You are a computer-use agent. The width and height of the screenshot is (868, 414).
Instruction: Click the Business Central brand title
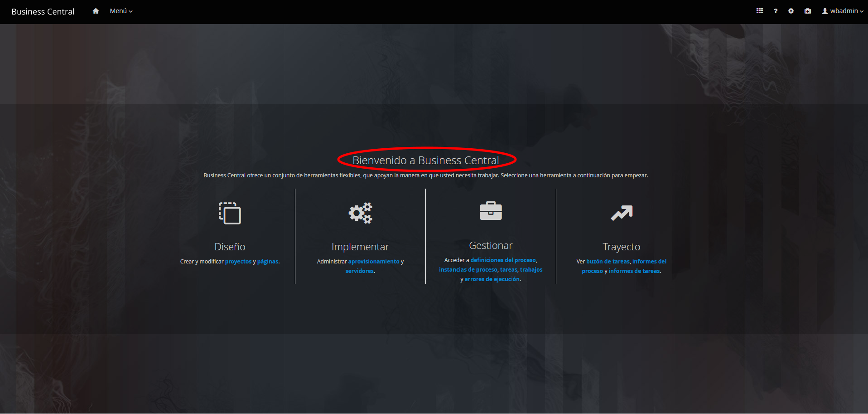click(x=43, y=11)
